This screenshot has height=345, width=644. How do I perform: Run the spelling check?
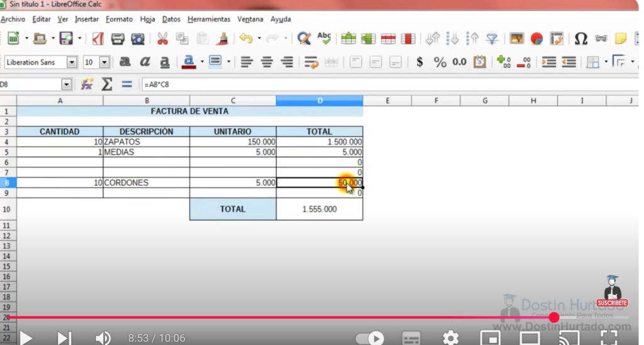pyautogui.click(x=324, y=38)
